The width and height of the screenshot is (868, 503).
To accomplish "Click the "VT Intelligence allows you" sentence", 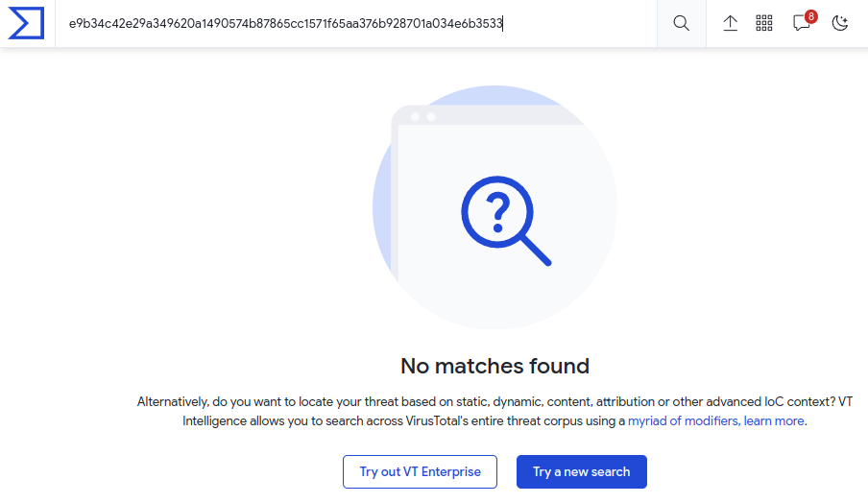I will [x=403, y=420].
